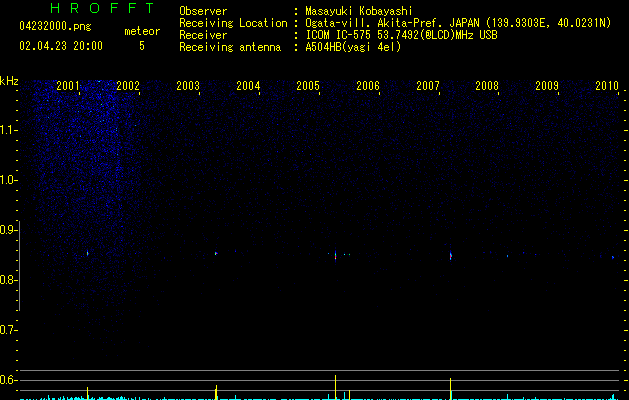
Task: Click the 'Observer' field label
Action: tap(203, 11)
